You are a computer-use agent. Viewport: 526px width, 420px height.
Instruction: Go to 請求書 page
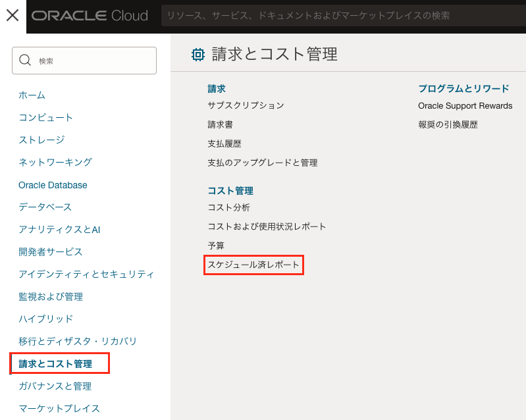pyautogui.click(x=220, y=124)
